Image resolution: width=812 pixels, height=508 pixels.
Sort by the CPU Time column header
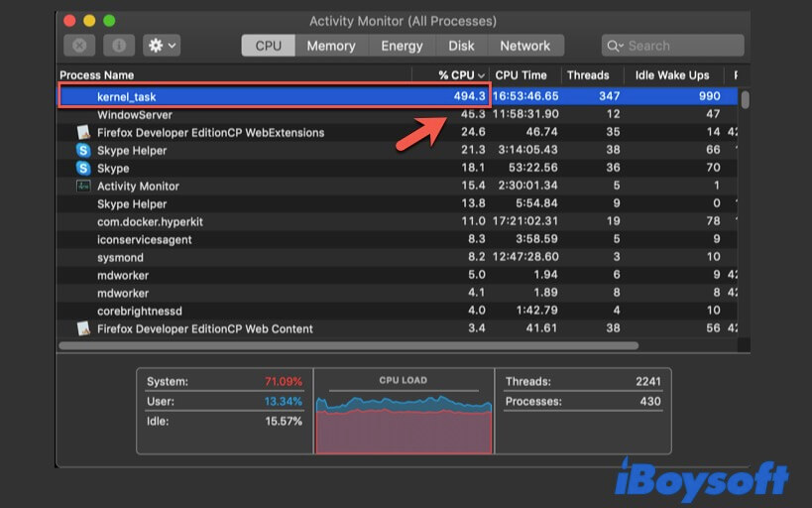[521, 75]
